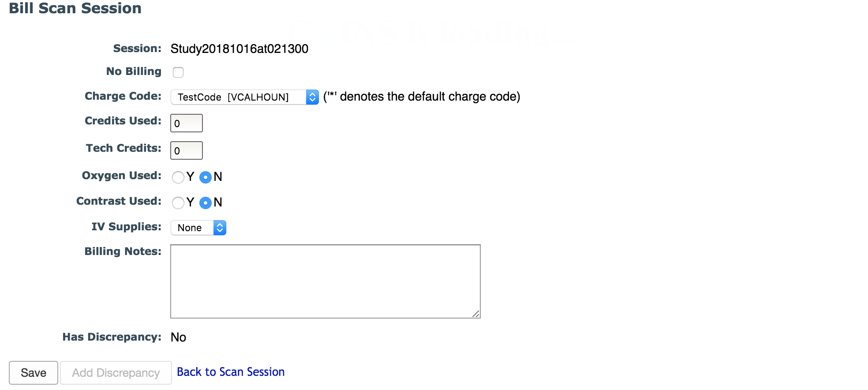Click the Bill Scan Session heading
Viewport: 868px width, 390px height.
click(75, 8)
